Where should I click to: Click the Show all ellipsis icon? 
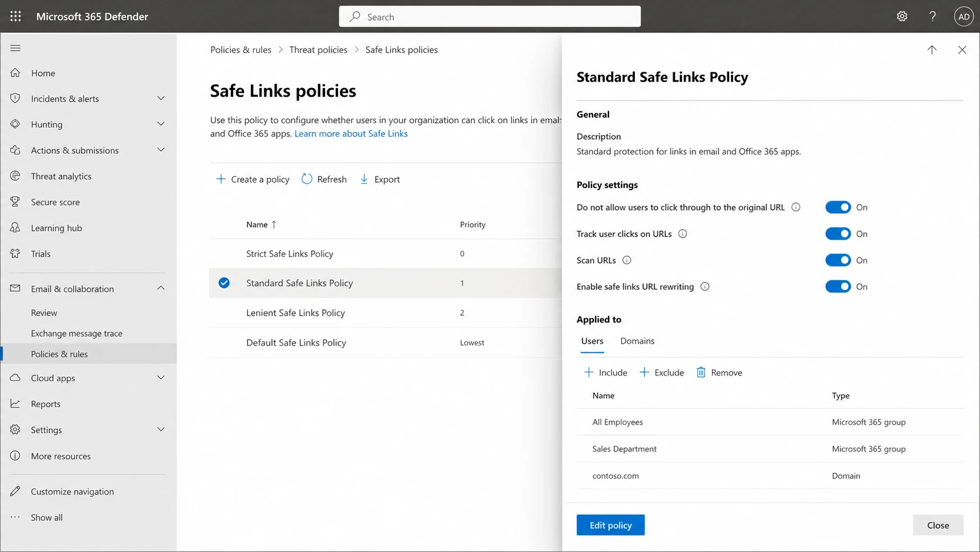click(15, 517)
